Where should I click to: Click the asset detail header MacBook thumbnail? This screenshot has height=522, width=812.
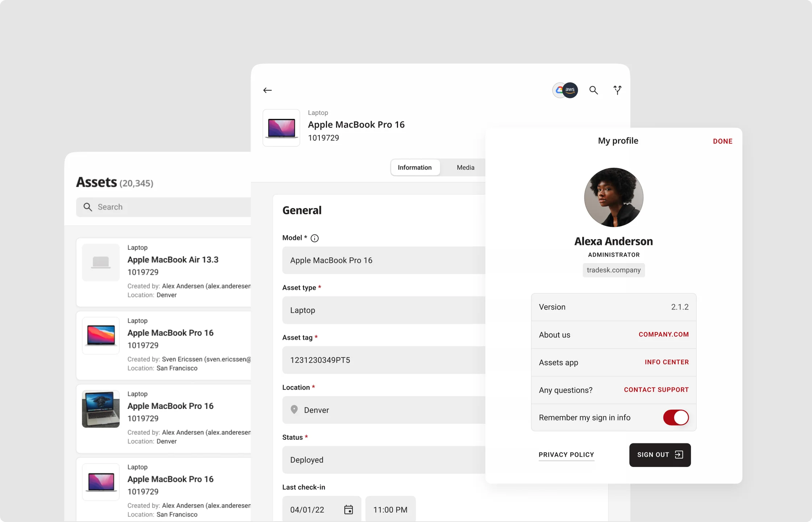tap(281, 128)
